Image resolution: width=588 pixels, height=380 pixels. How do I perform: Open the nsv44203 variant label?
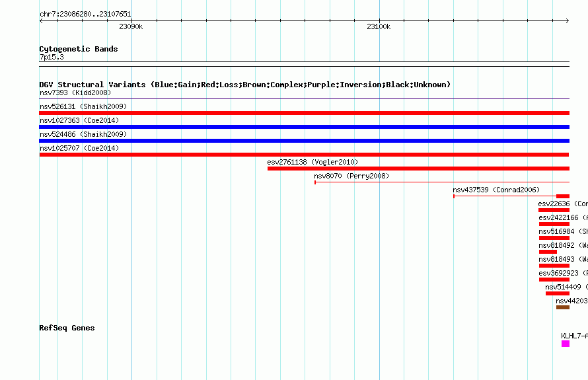tap(571, 301)
